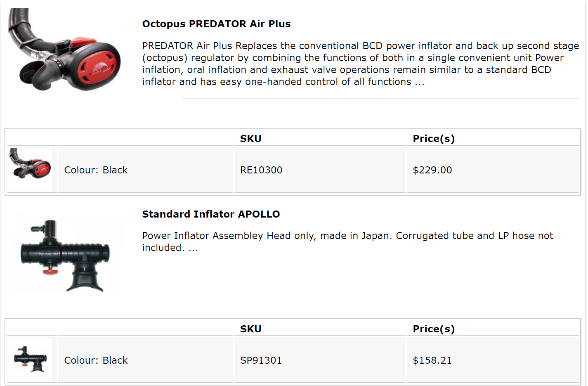
Task: Click the Power Inflator Assembley Head description text
Action: coord(347,242)
